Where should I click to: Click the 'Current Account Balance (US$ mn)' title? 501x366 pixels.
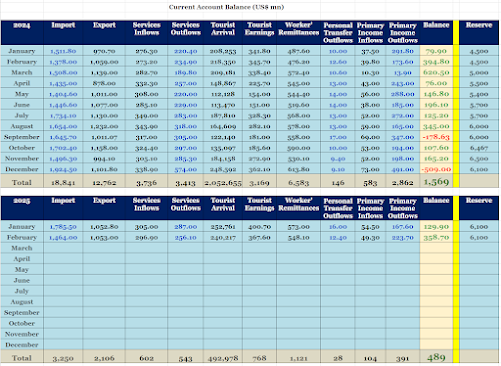pyautogui.click(x=226, y=7)
